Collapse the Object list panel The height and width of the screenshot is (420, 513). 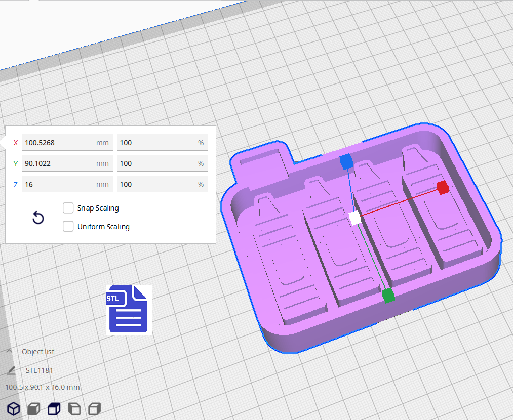(9, 351)
